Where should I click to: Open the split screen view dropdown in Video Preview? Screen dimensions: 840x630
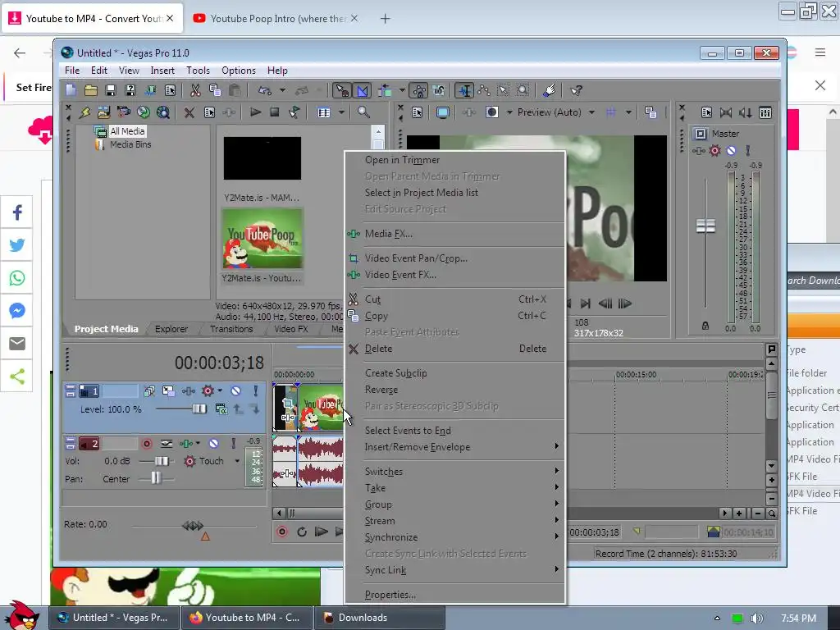[x=510, y=112]
